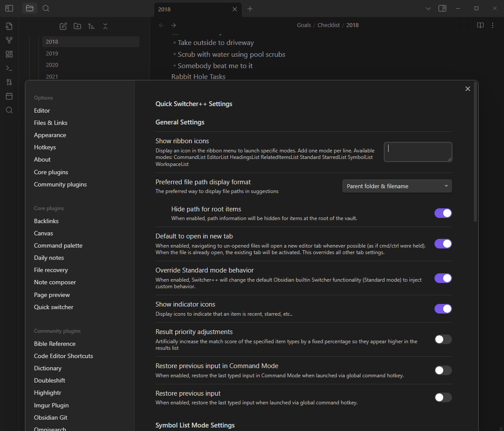Create a new folder in the file explorer
The image size is (504, 431).
(77, 26)
